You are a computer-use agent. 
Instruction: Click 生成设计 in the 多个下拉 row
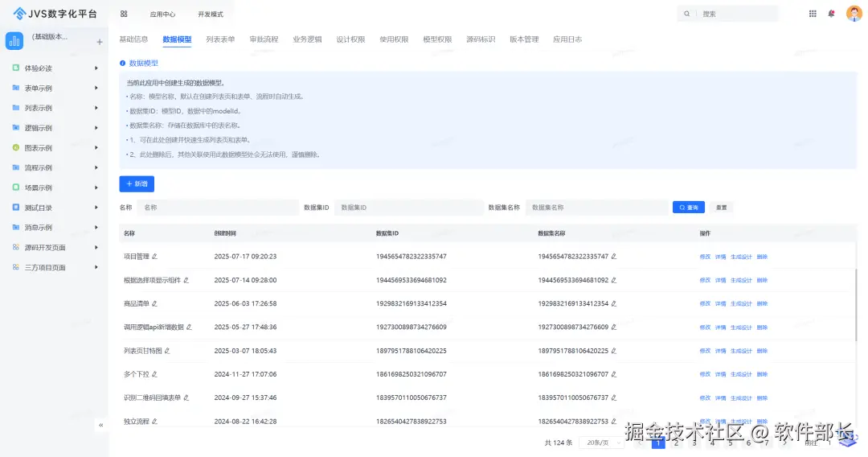point(741,374)
